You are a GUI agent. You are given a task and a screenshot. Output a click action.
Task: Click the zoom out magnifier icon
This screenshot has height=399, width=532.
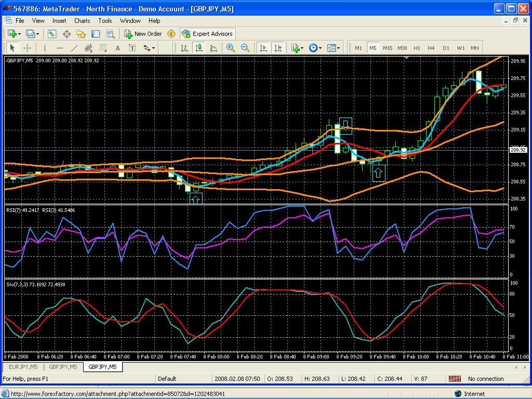(x=245, y=48)
